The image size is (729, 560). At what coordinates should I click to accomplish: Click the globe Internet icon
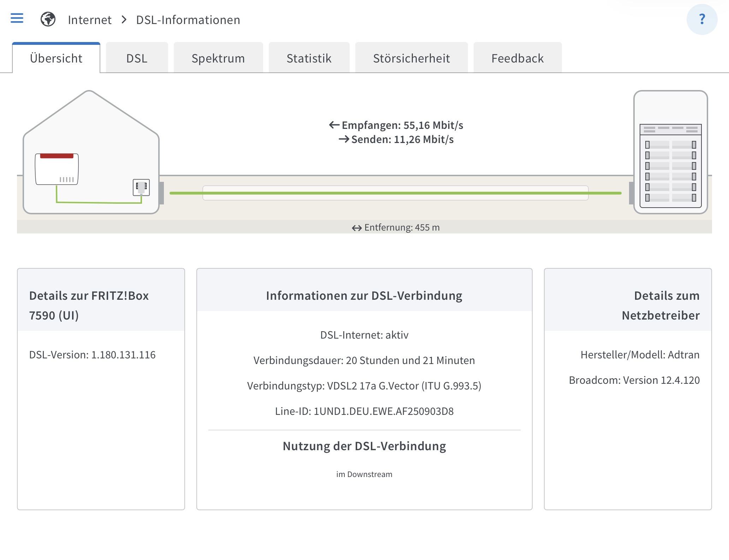coord(48,19)
